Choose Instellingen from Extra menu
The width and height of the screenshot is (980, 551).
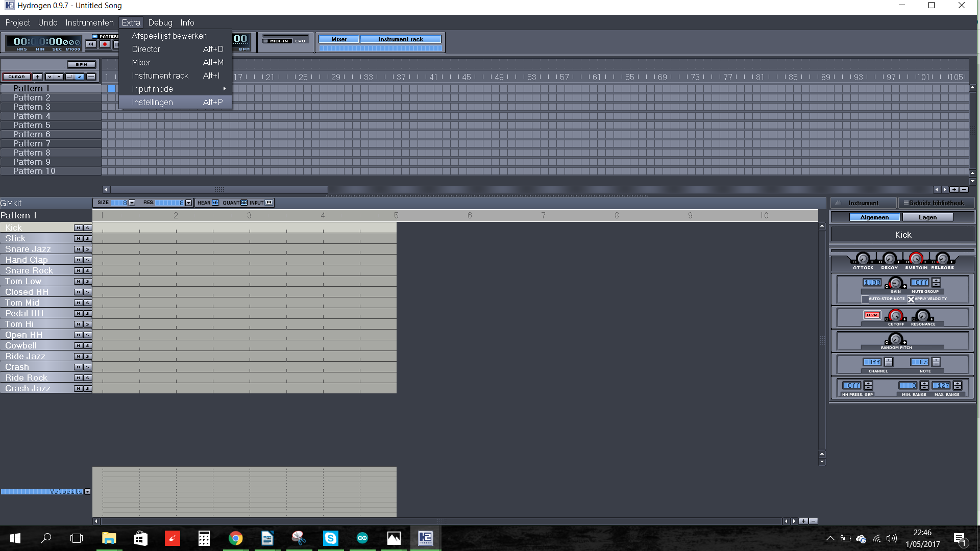click(x=152, y=102)
